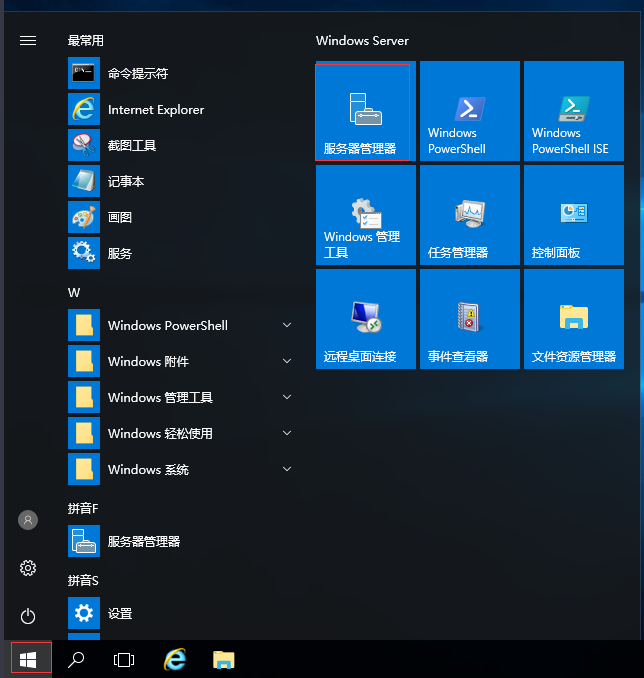Open the 文件资源管理器 tile
This screenshot has width=644, height=678.
(x=574, y=319)
